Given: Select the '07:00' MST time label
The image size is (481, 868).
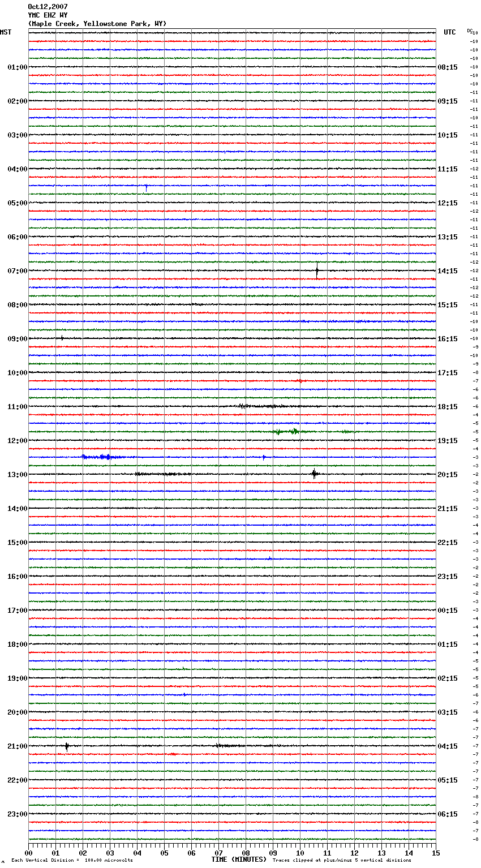Looking at the screenshot, I should [17, 271].
